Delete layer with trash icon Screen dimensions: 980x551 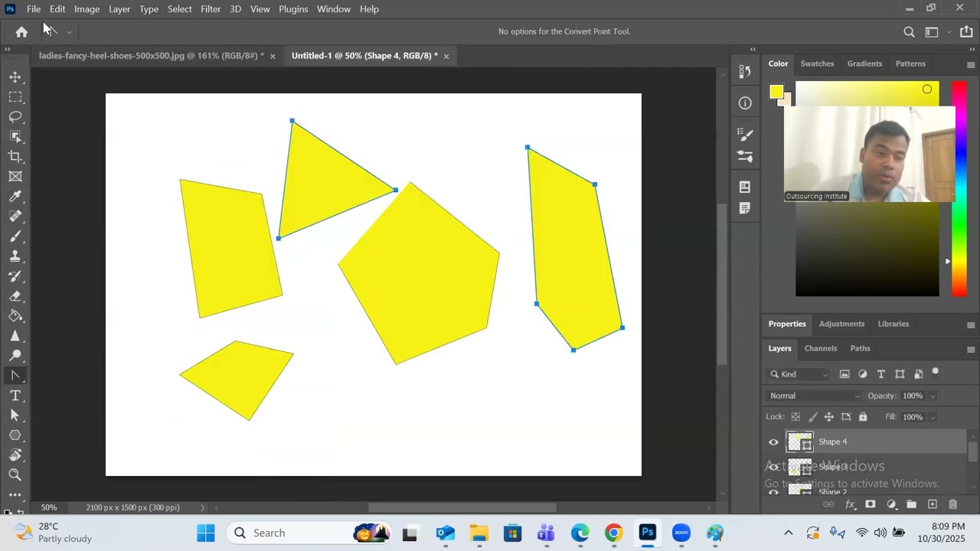tap(953, 504)
